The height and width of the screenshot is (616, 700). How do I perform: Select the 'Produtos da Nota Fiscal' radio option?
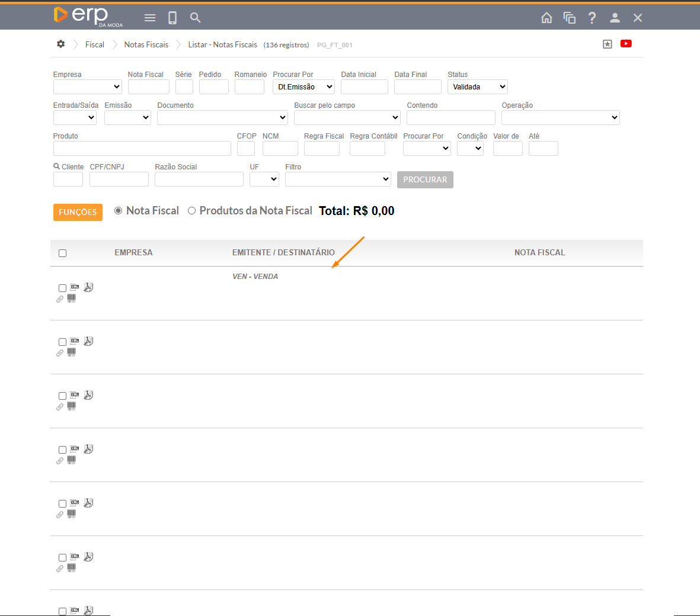click(191, 211)
